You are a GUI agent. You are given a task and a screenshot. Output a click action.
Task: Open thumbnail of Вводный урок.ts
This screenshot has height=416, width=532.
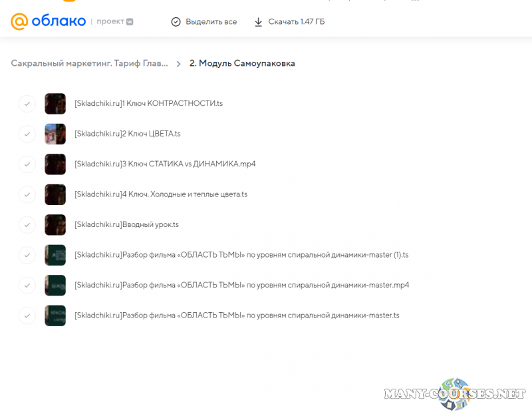(55, 224)
